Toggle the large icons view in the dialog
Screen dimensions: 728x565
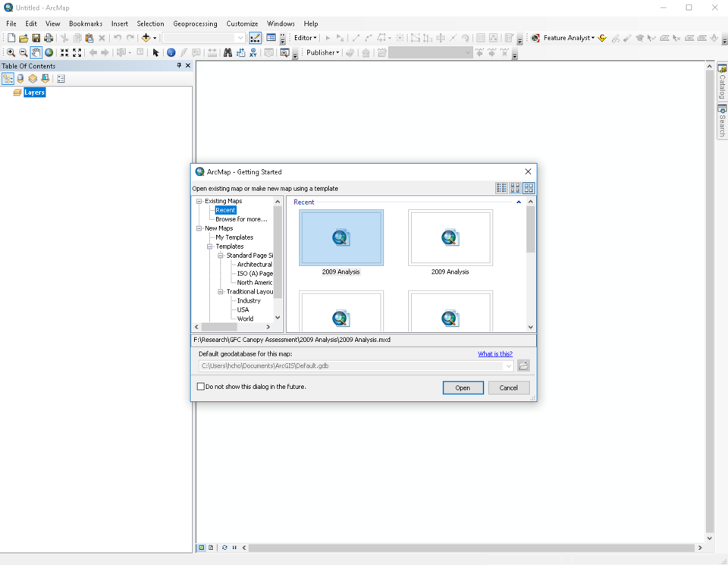[529, 188]
